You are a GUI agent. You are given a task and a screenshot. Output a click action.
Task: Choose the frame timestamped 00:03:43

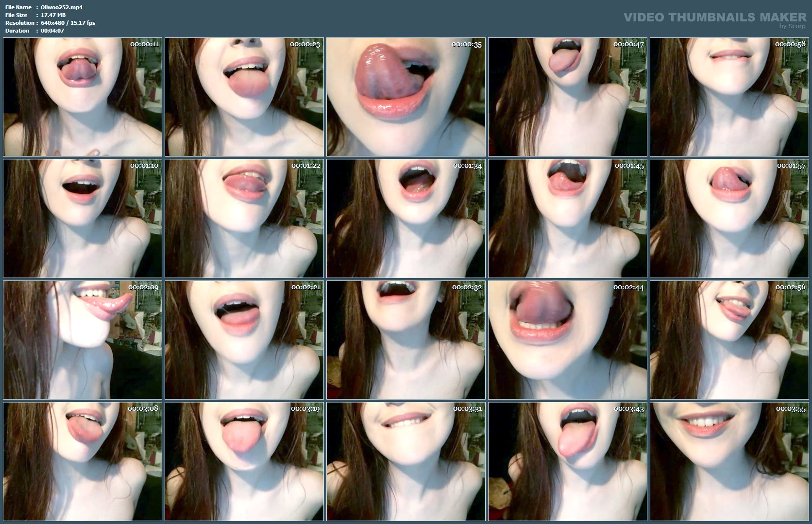(x=568, y=461)
